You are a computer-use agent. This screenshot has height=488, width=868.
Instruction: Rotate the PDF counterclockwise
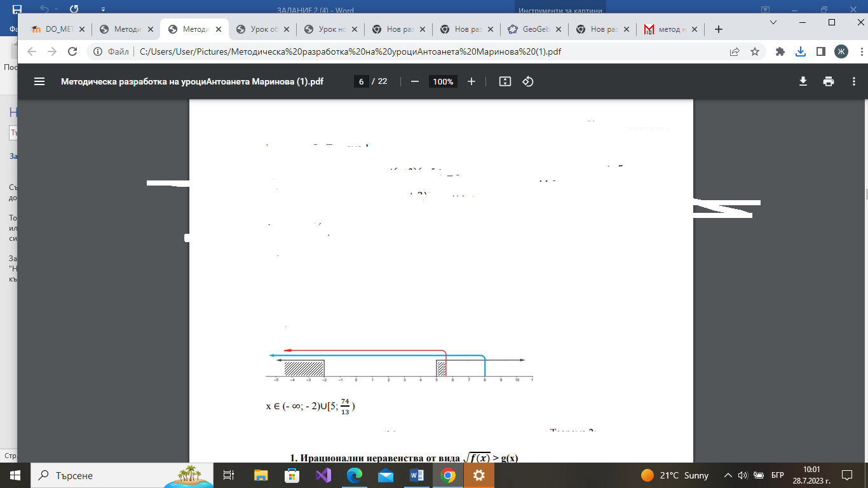click(527, 81)
